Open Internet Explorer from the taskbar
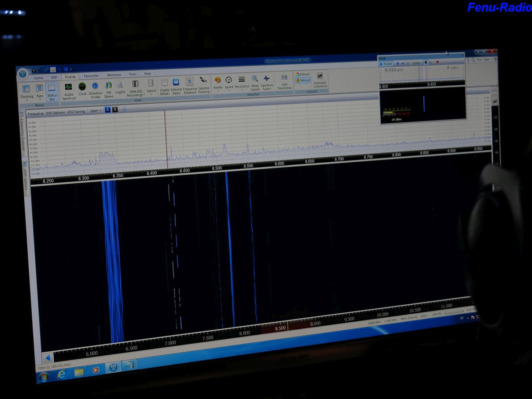Screen dimensions: 532x399 coord(61,374)
